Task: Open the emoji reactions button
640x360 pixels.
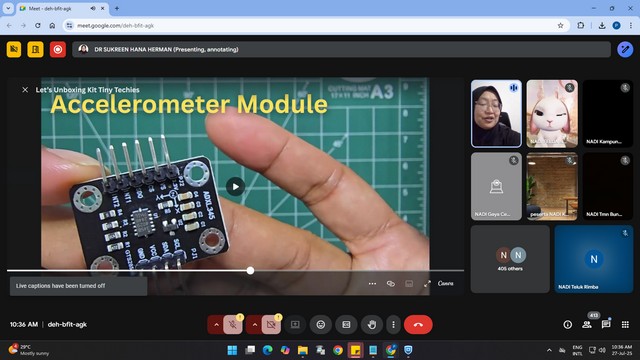Action: [321, 324]
